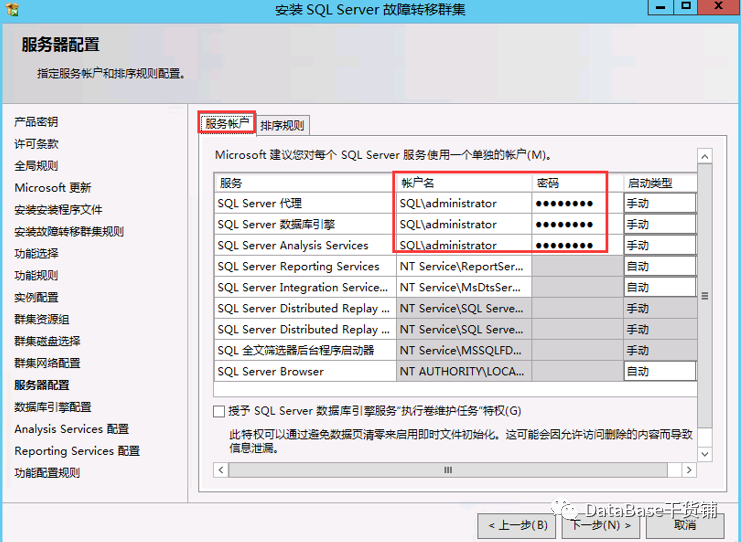
Task: Select 许可条款 step in sidebar
Action: (36, 144)
